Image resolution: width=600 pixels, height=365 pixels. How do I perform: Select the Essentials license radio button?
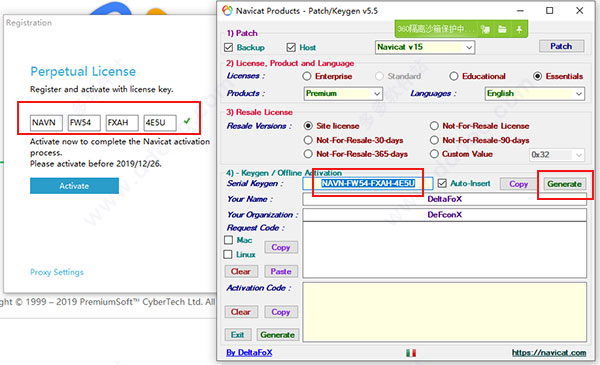(537, 76)
